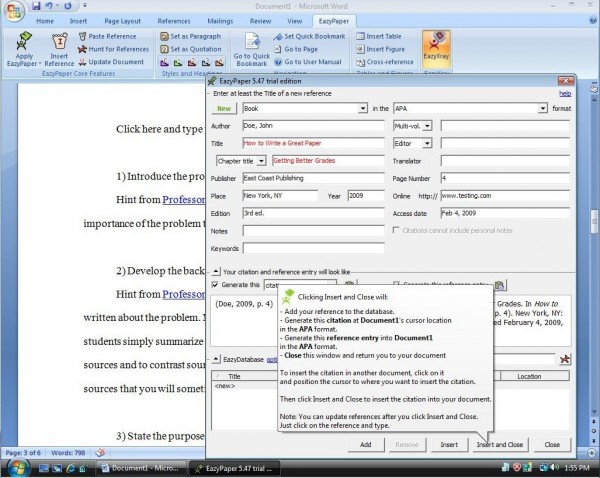
Task: Click the EazyXray ribbon button
Action: pos(436,49)
